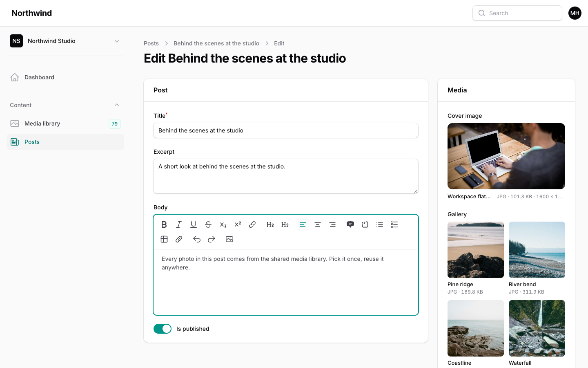588x368 pixels.
Task: Apply the H3 heading style
Action: coord(285,224)
